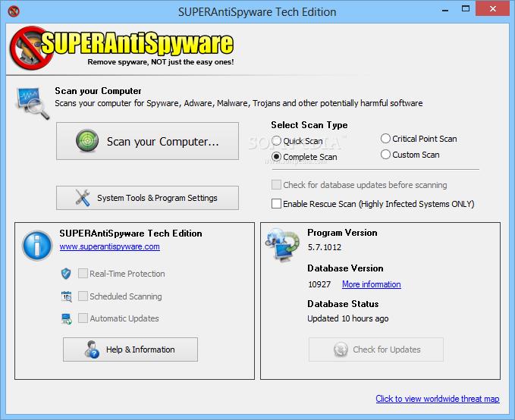Click the SUPERAntiSpyware logo banner
The width and height of the screenshot is (515, 420).
click(122, 48)
